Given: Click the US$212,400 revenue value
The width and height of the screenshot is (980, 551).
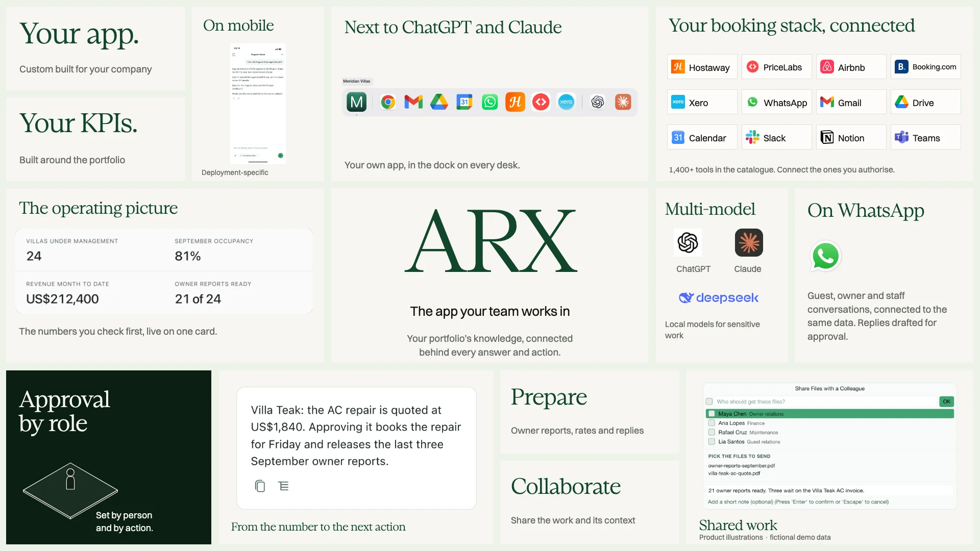Looking at the screenshot, I should click(x=62, y=299).
